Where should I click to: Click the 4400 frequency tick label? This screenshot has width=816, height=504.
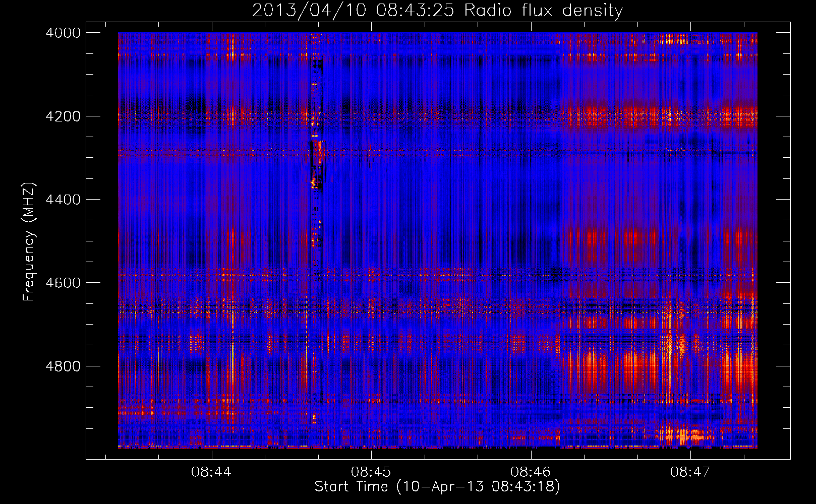coord(63,200)
